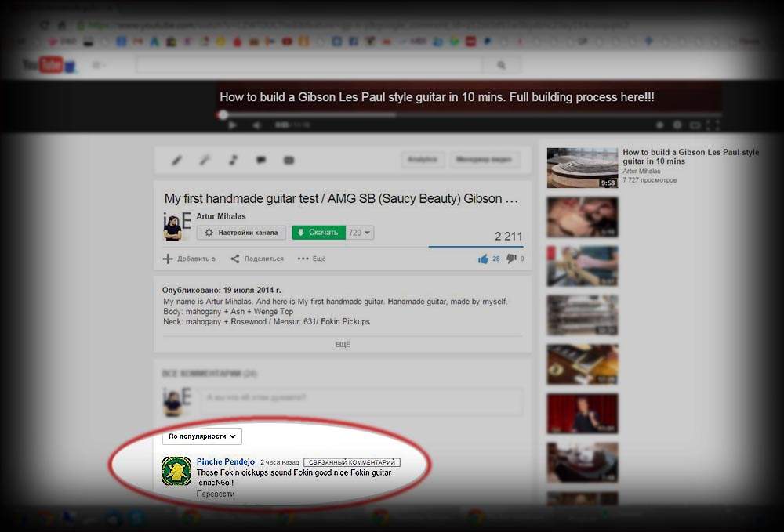784x532 pixels.
Task: Click the green Скачать download button
Action: click(x=318, y=233)
